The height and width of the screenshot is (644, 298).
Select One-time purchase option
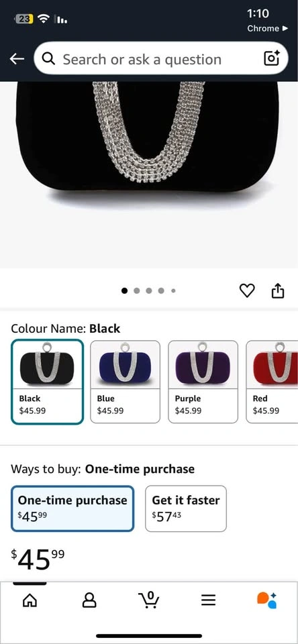72,508
